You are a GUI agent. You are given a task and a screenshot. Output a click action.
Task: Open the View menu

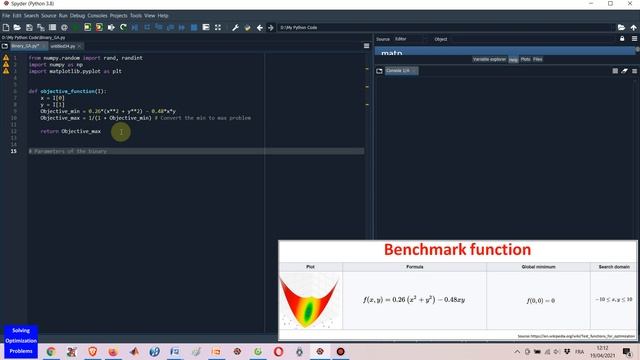(149, 16)
